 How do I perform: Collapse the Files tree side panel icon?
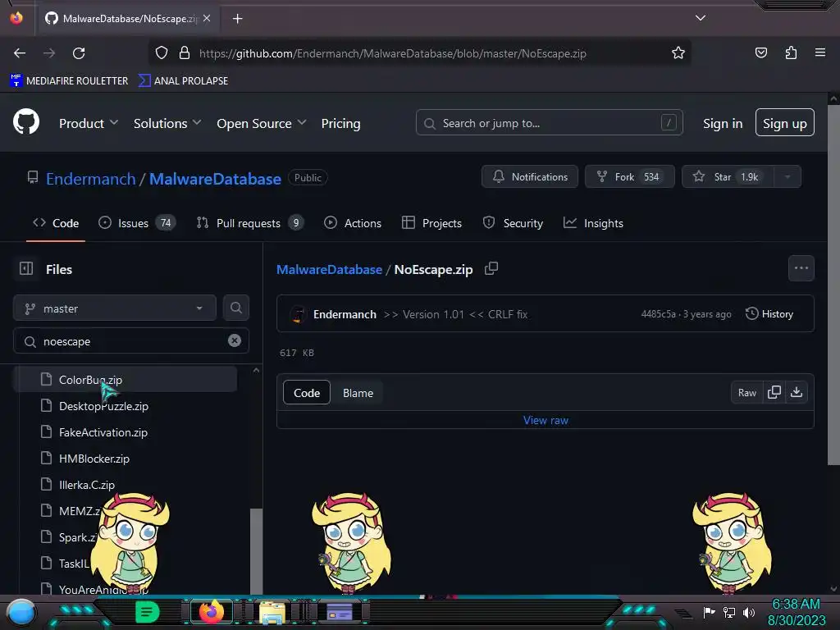(x=26, y=268)
